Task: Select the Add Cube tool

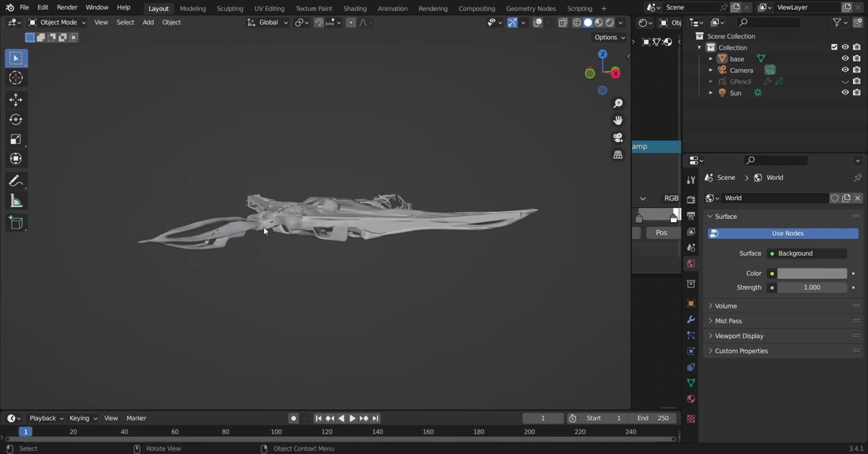Action: [16, 222]
